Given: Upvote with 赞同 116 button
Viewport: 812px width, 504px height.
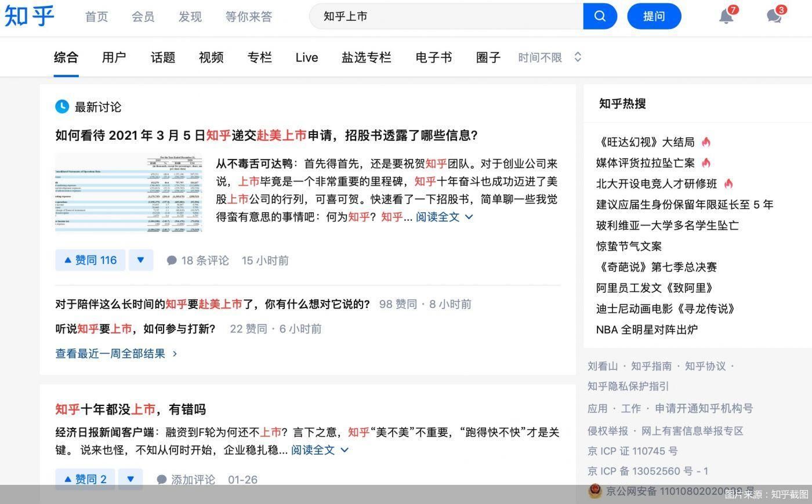Looking at the screenshot, I should [x=90, y=260].
